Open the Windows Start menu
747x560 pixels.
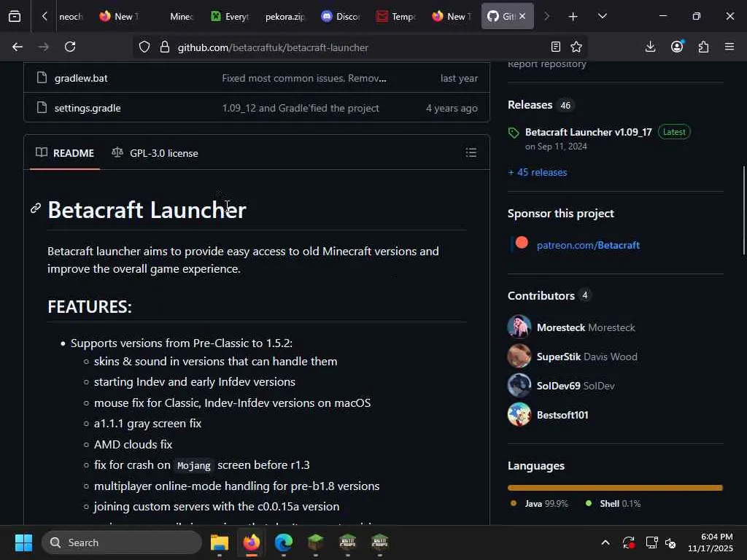click(23, 542)
